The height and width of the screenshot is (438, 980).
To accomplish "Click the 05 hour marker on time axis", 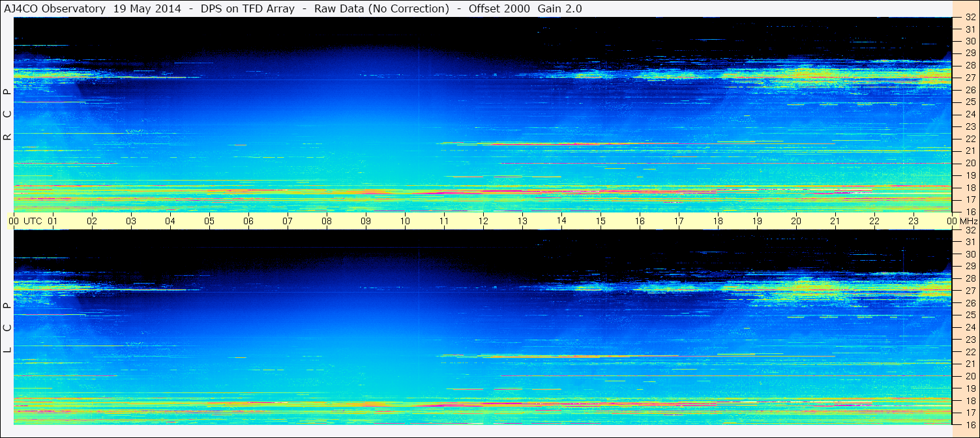I will (209, 221).
